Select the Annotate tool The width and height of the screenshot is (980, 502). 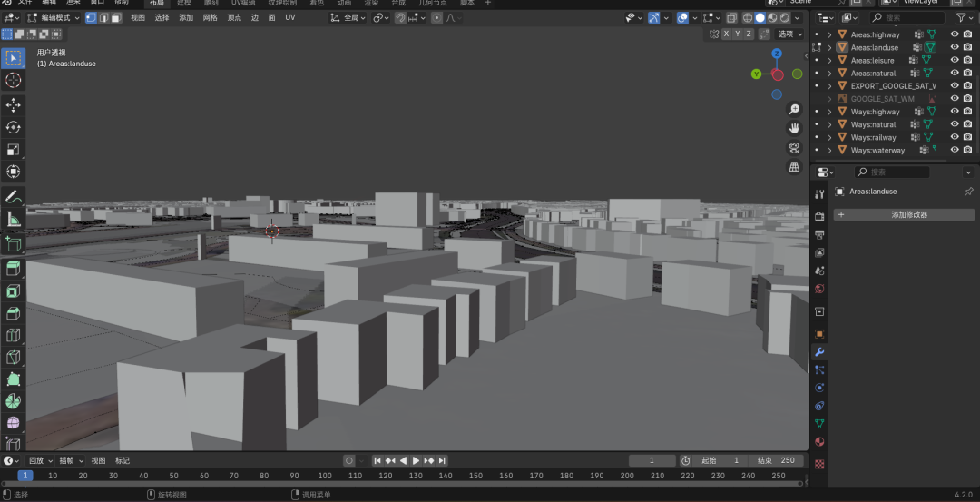13,197
